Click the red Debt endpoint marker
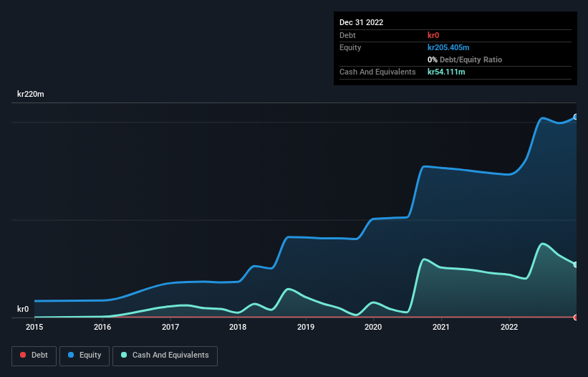588x377 pixels. (x=576, y=318)
